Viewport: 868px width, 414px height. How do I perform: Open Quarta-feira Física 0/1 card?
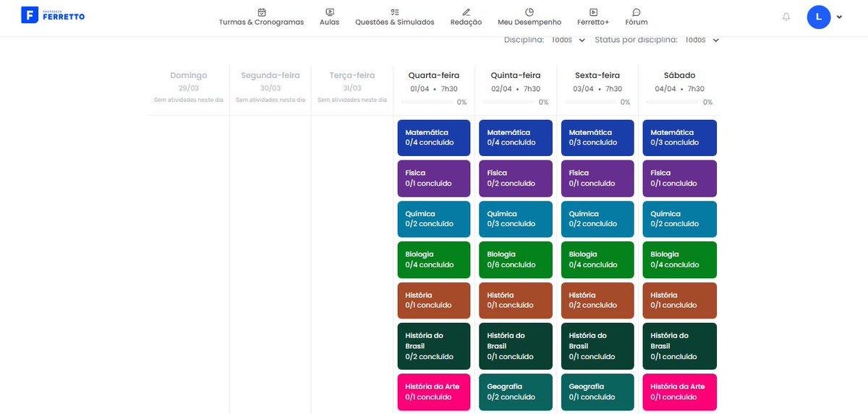pos(434,178)
